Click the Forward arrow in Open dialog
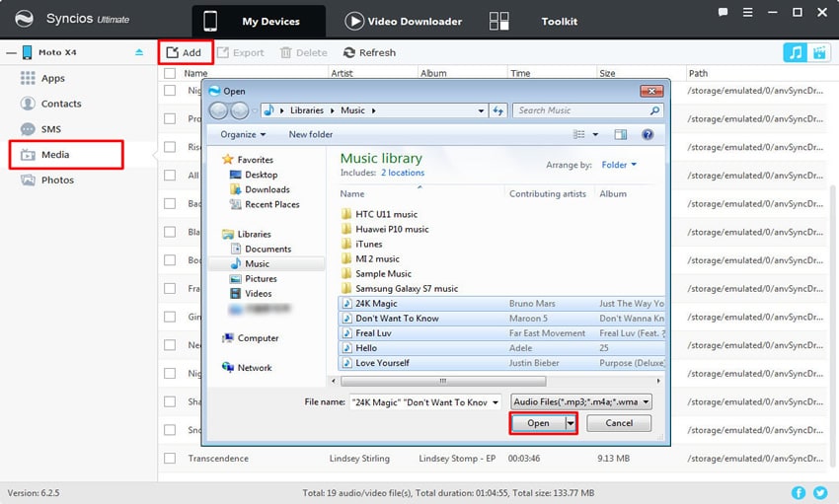This screenshot has height=504, width=839. pos(239,110)
